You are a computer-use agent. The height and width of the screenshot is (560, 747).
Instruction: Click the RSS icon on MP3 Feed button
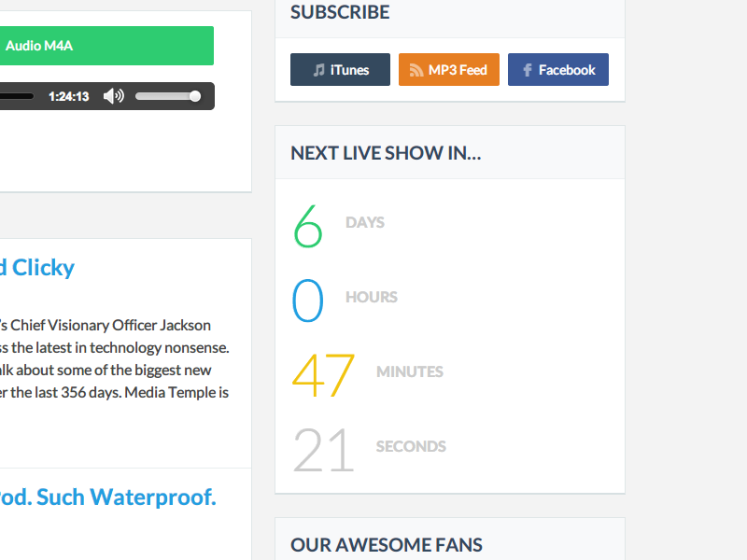coord(415,69)
